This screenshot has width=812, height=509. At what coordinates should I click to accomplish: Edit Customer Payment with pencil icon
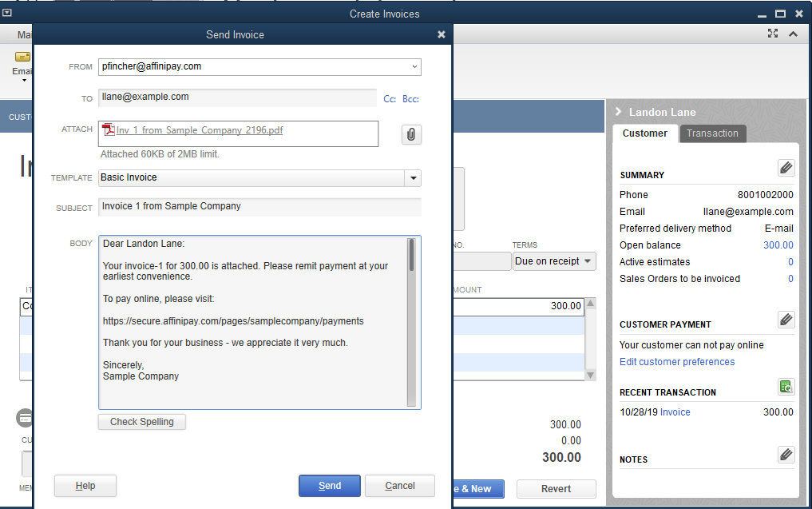(x=786, y=320)
